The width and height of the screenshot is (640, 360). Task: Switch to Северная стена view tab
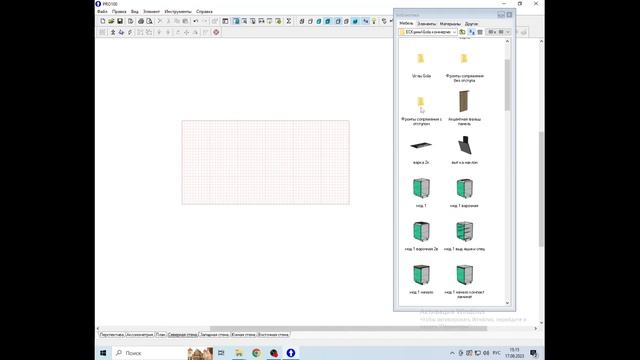182,335
